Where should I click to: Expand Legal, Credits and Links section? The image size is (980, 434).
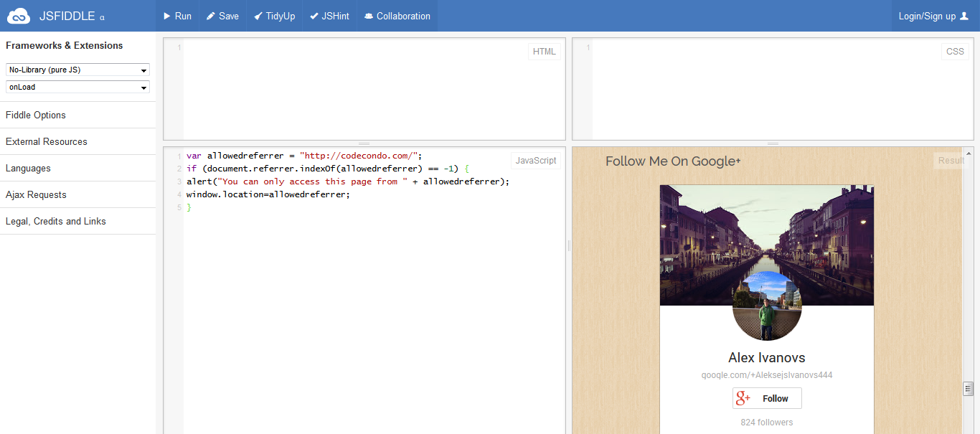[77, 221]
